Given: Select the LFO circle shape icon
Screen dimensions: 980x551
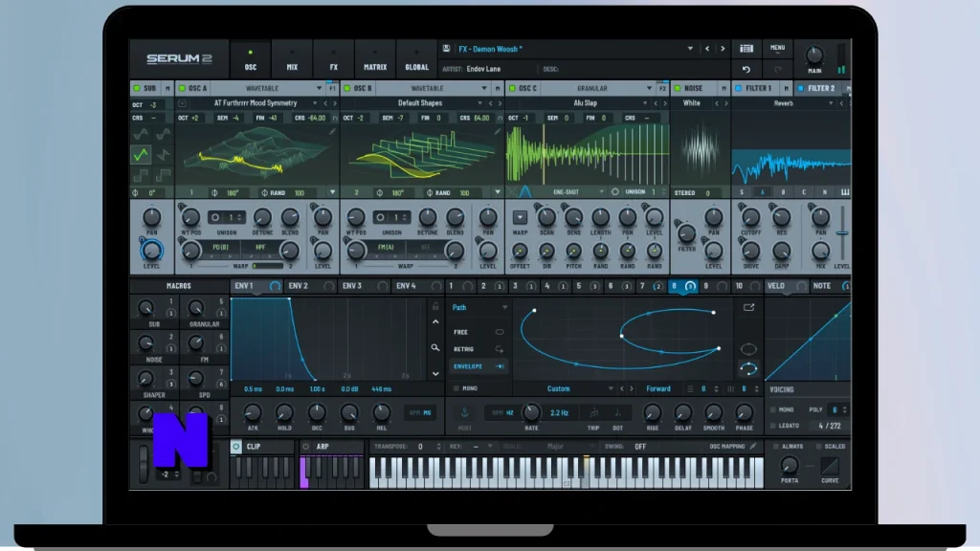Looking at the screenshot, I should click(x=748, y=348).
